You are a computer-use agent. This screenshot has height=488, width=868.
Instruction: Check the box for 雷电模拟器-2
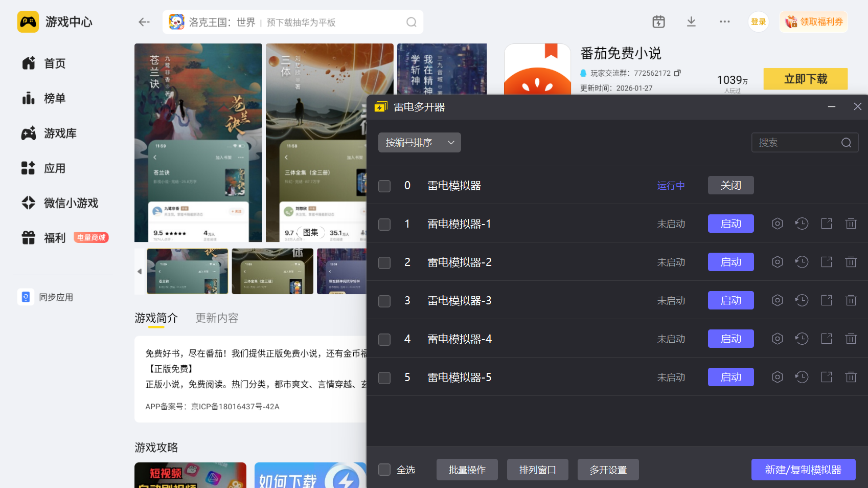coord(384,262)
